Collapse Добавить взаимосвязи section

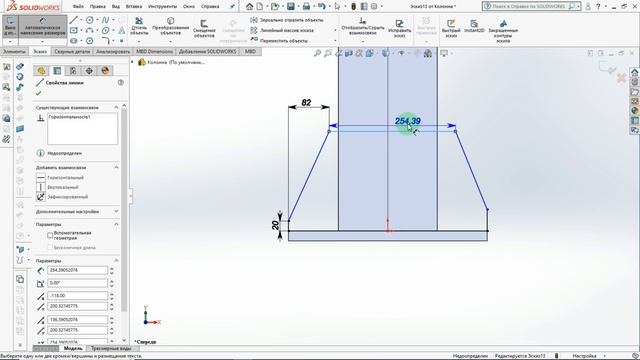point(116,167)
